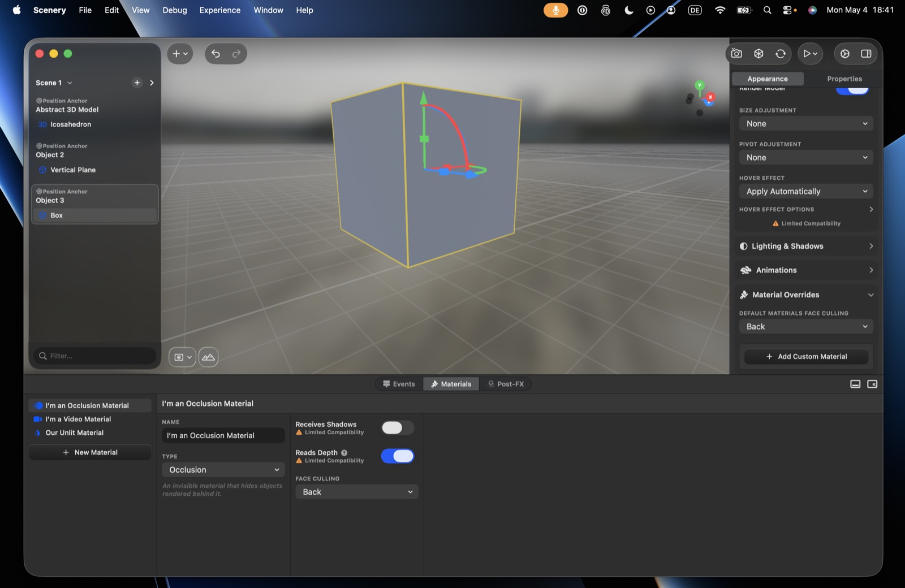905x588 pixels.
Task: Click the red X axis gizmo handle
Action: [710, 97]
